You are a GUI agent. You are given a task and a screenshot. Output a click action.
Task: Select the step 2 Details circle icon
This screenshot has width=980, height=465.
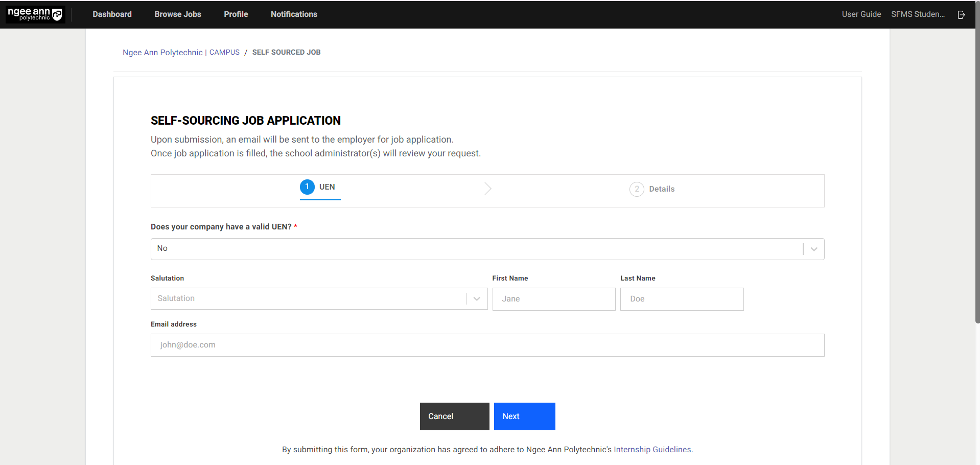[x=637, y=189]
